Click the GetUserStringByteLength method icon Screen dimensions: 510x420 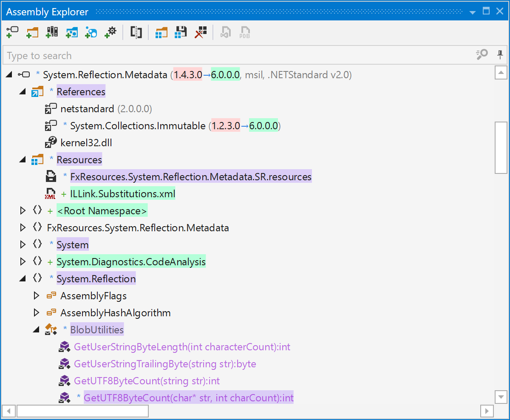[x=64, y=347]
